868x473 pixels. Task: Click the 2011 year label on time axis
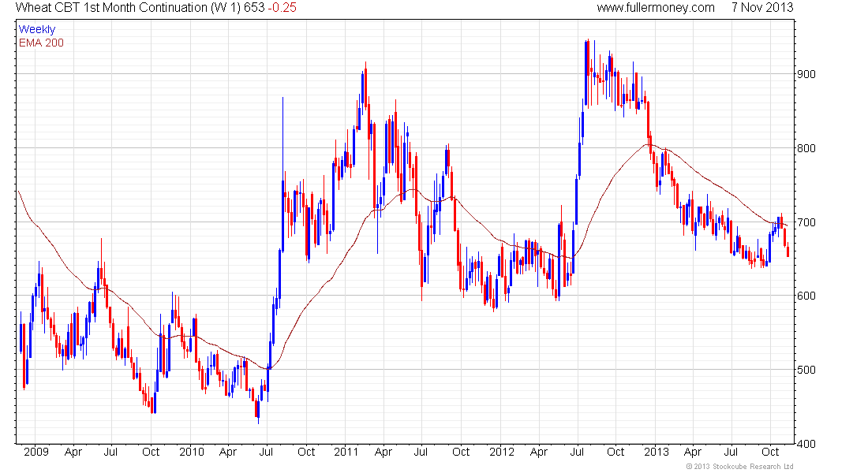coord(346,452)
